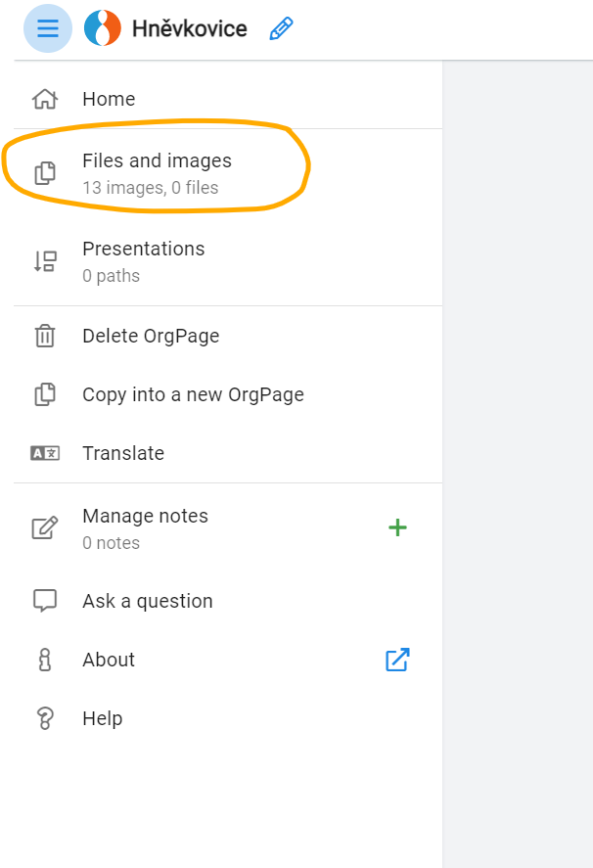
Task: Collapse the hamburger menu button
Action: [47, 28]
